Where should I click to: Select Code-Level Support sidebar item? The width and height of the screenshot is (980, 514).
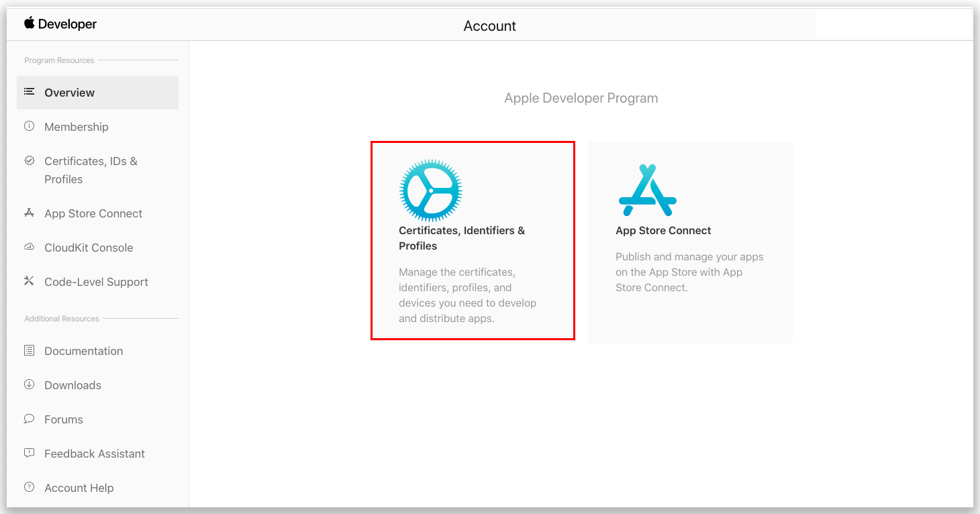coord(98,282)
